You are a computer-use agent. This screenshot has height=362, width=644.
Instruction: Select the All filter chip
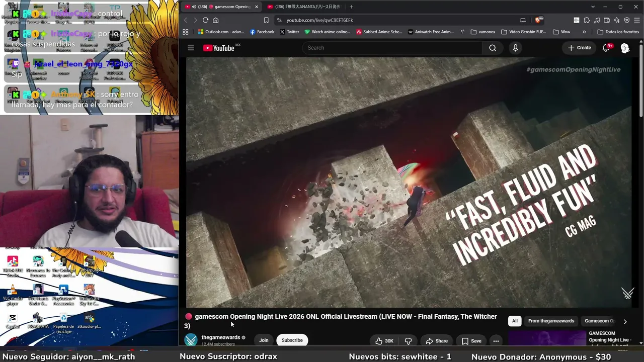point(515,321)
